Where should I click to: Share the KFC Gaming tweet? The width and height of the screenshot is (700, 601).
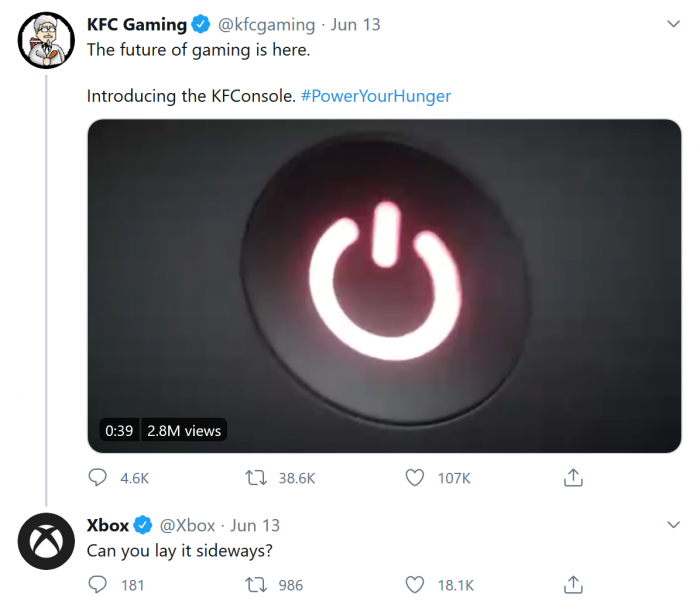(573, 478)
